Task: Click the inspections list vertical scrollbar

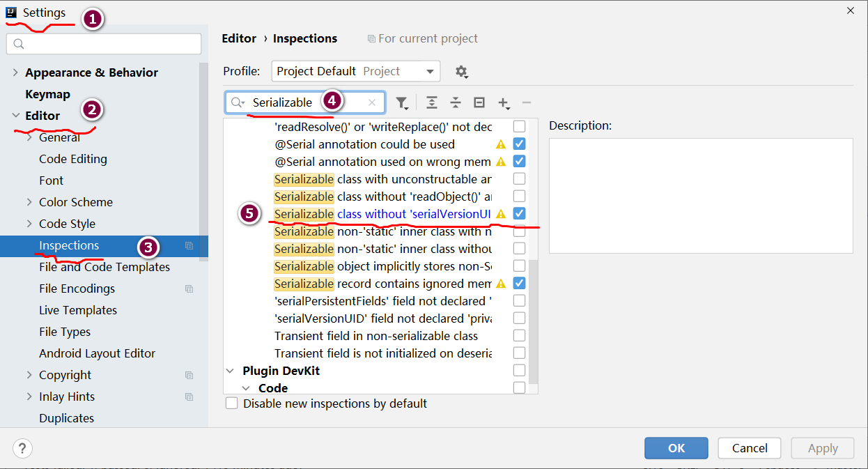Action: pos(534,321)
